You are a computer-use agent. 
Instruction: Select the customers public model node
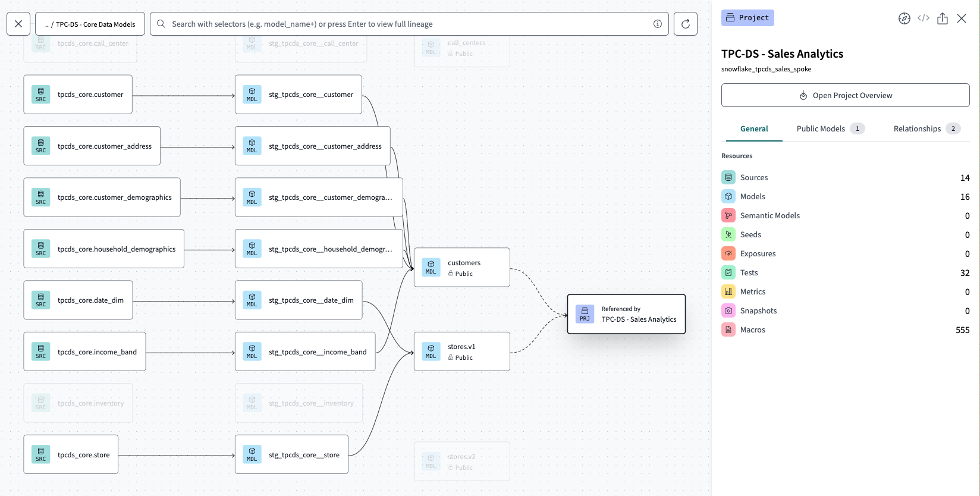[461, 268]
